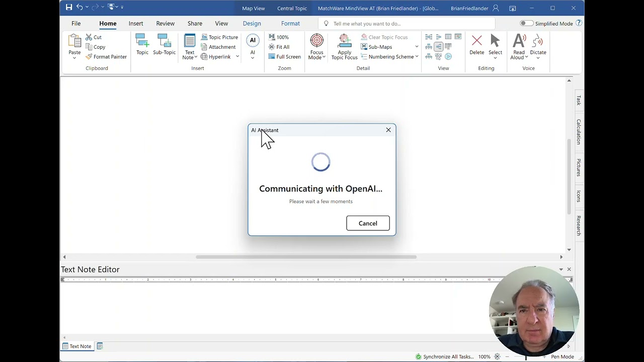This screenshot has height=362, width=644.
Task: Toggle Simplified Mode switch
Action: click(526, 23)
